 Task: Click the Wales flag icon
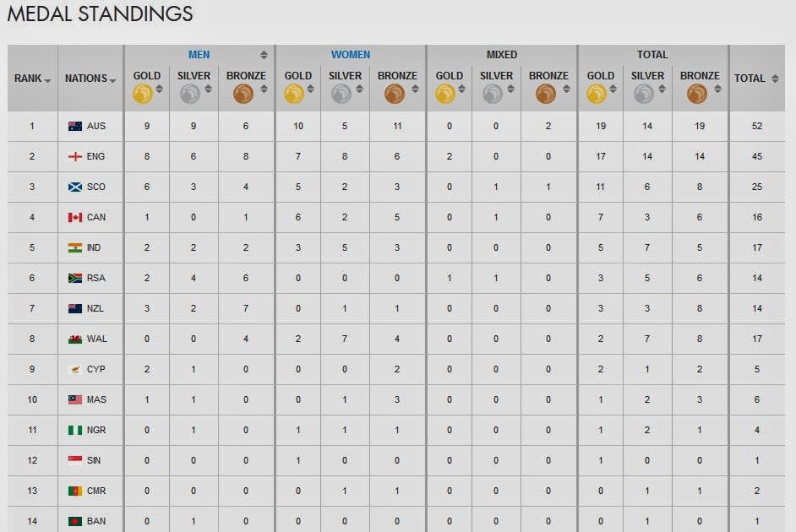pyautogui.click(x=75, y=339)
